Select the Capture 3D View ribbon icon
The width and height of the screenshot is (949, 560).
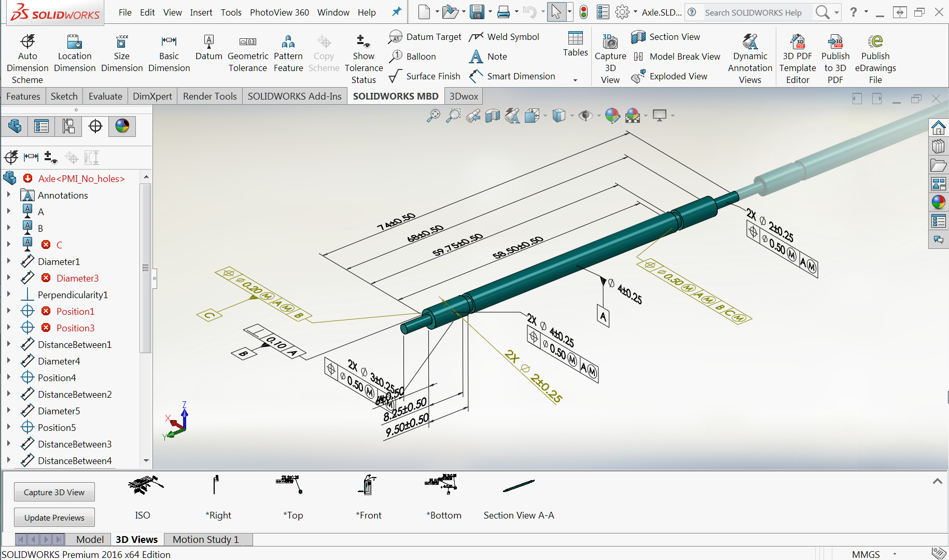610,54
